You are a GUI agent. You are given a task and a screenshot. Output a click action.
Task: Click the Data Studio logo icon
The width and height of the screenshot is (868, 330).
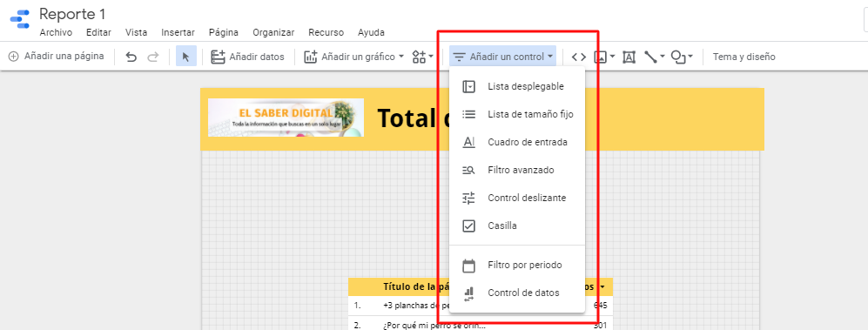(20, 19)
